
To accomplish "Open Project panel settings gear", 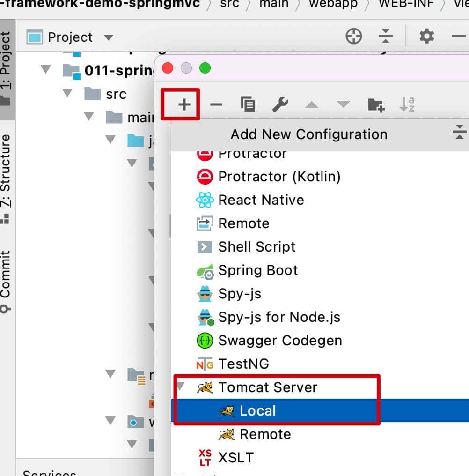I will pyautogui.click(x=426, y=36).
